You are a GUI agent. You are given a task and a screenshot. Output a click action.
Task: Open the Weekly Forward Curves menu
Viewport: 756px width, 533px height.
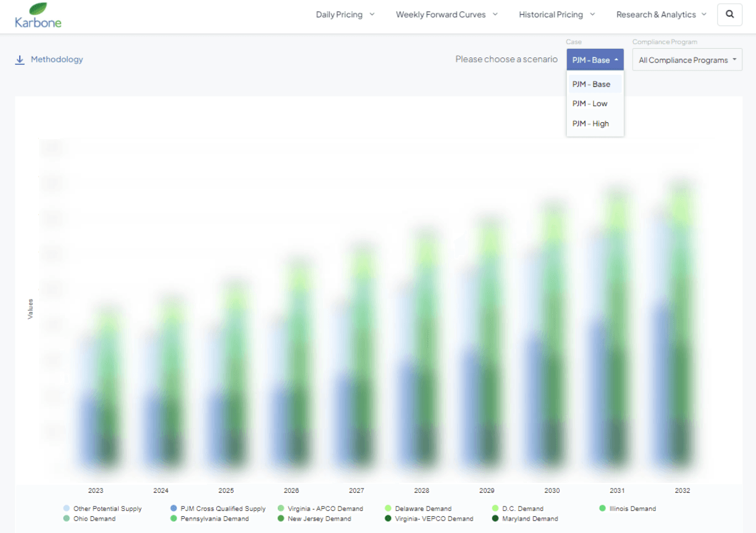click(x=447, y=14)
